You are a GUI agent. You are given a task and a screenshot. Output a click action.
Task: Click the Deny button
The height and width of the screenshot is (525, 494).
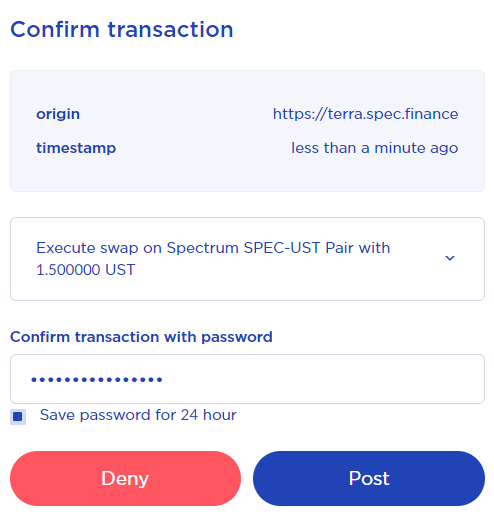pyautogui.click(x=125, y=478)
